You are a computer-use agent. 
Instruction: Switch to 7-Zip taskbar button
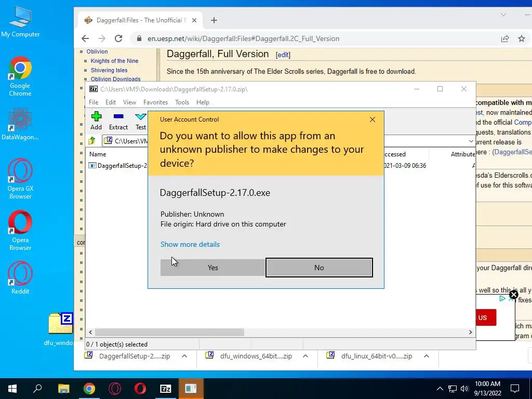166,389
